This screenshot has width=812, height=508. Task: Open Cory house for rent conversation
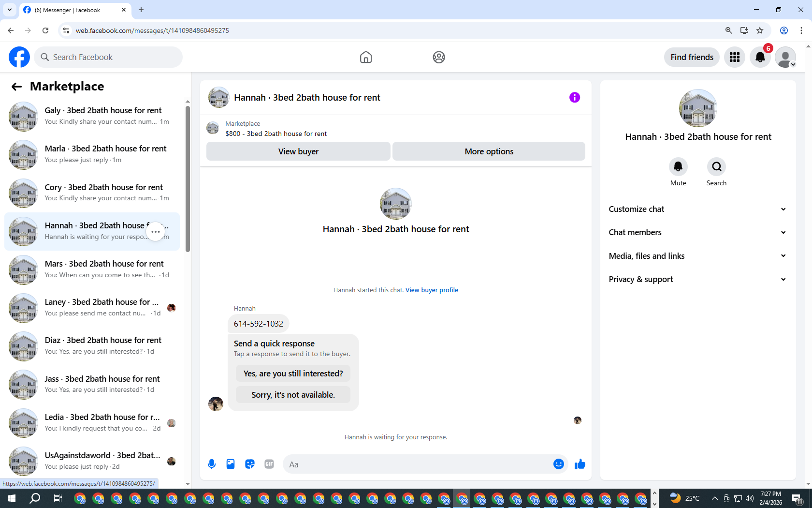92,193
